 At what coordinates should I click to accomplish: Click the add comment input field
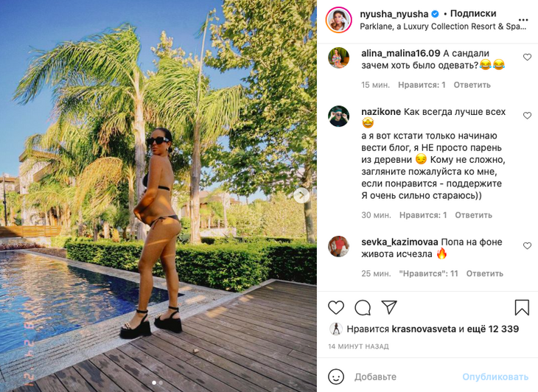click(x=405, y=377)
